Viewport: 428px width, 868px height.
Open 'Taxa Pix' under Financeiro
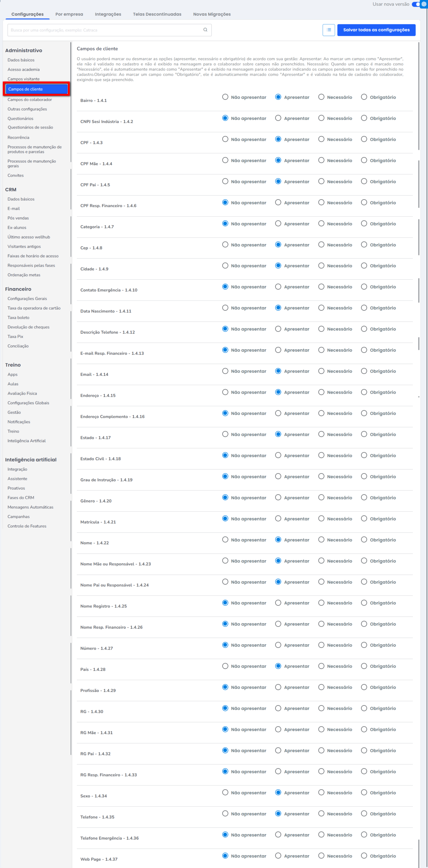[x=15, y=337]
